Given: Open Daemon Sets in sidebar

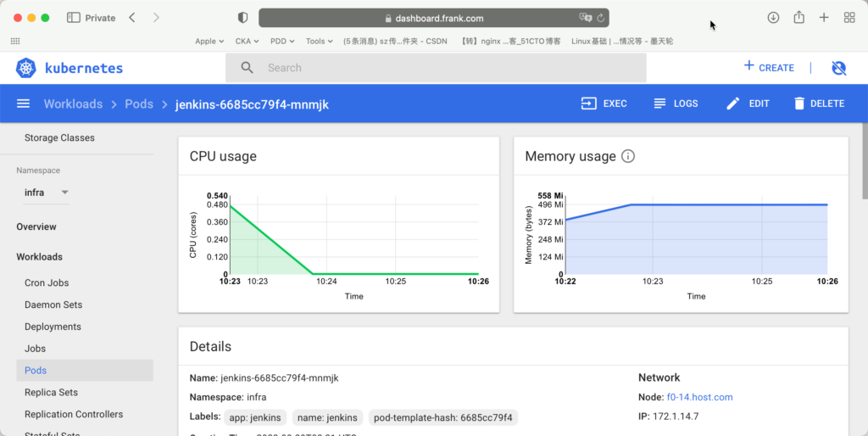Looking at the screenshot, I should pos(53,305).
